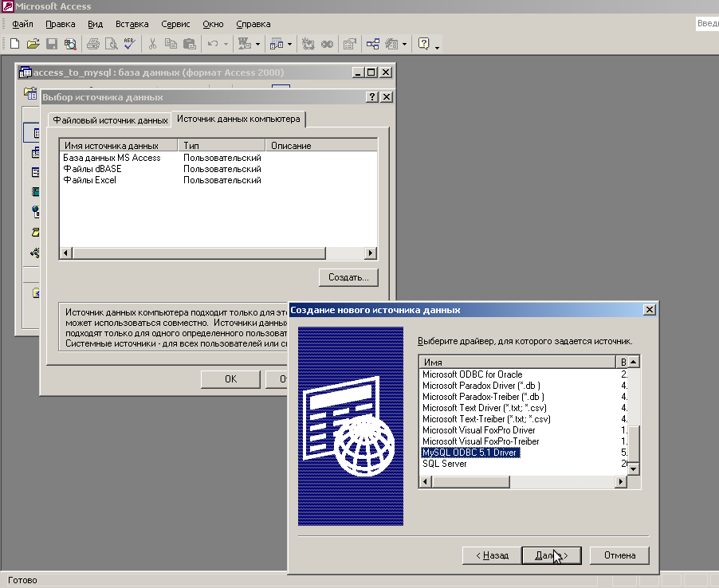
Task: Select База данных MS Access data source
Action: click(112, 158)
